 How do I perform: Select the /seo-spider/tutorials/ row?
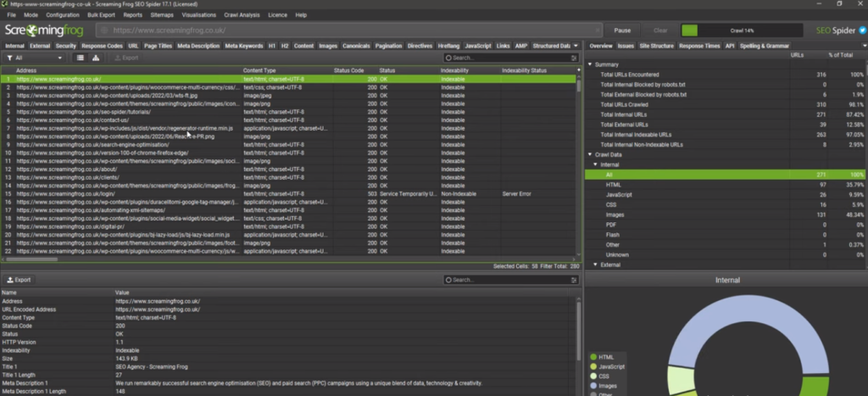[288, 112]
